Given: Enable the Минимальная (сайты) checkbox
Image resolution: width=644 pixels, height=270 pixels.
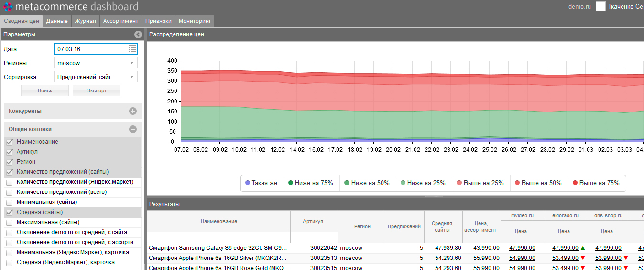Looking at the screenshot, I should point(9,202).
